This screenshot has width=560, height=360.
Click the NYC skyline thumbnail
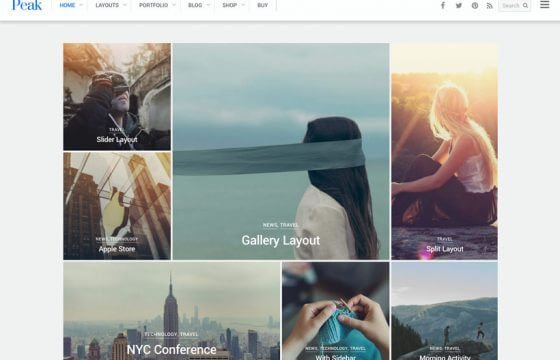click(x=172, y=311)
